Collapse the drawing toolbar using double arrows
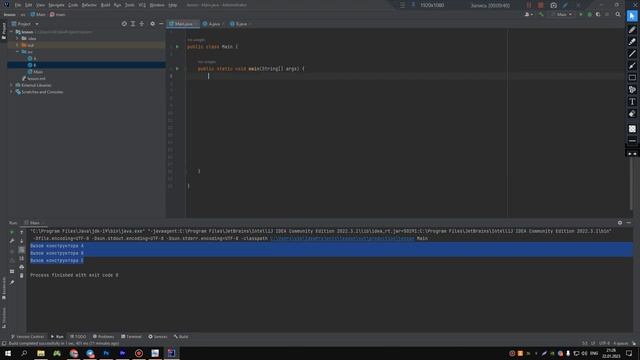Screen dimensions: 640x360 [x=632, y=154]
